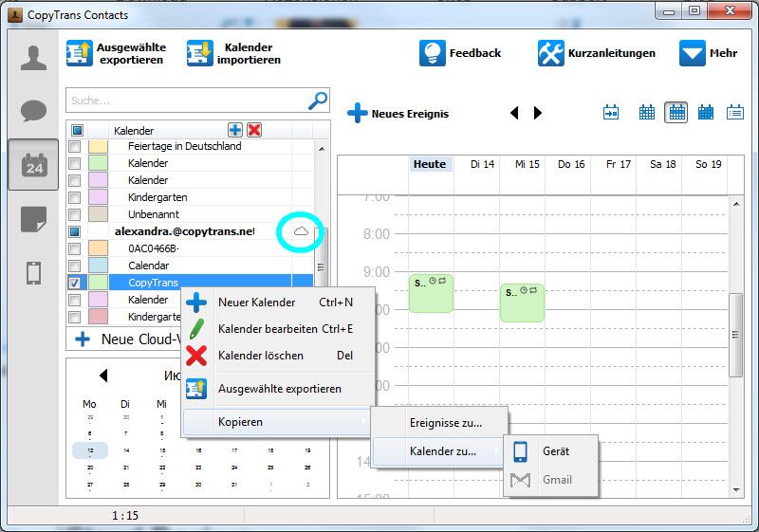Select Ereignisse zu... submenu item
This screenshot has width=759, height=532.
(x=439, y=423)
